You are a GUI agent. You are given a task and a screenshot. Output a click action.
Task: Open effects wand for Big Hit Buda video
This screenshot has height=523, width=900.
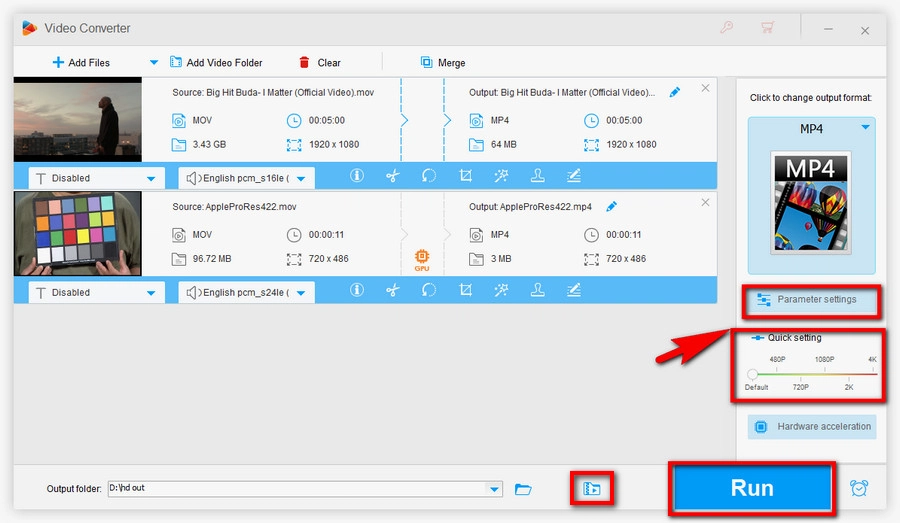[x=501, y=176]
